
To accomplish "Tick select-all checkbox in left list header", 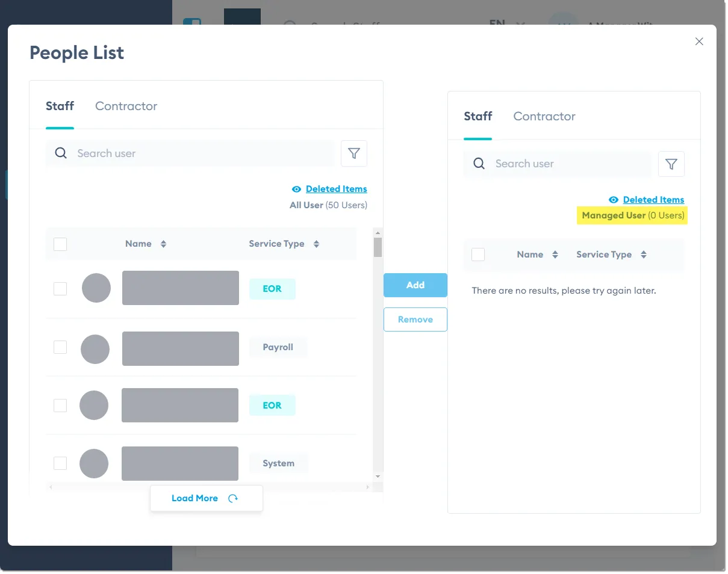I will [60, 244].
